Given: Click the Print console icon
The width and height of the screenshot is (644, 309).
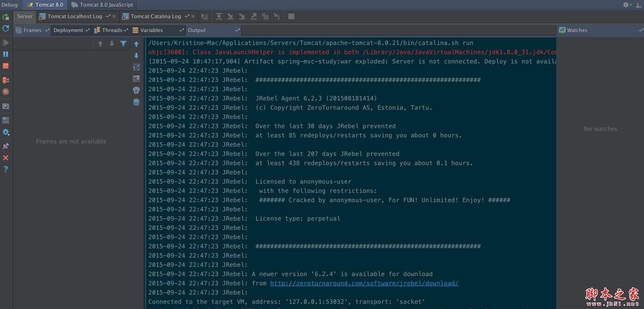Looking at the screenshot, I should click(136, 90).
